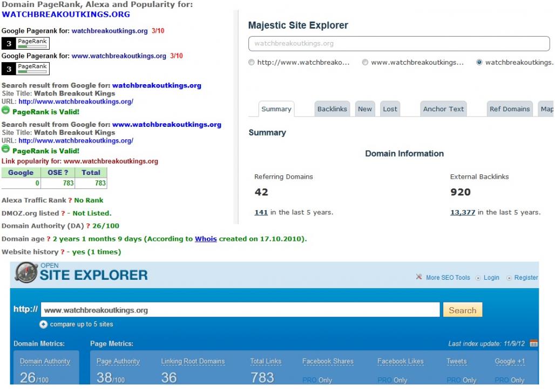Click the Total column header in popularity table
The image size is (555, 392).
[91, 172]
